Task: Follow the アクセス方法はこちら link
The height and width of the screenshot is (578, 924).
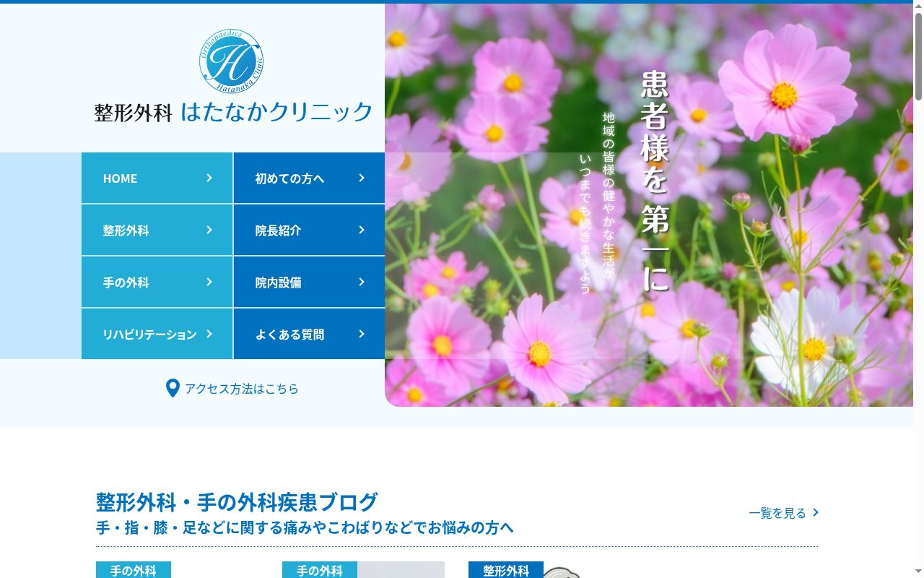Action: (x=232, y=389)
